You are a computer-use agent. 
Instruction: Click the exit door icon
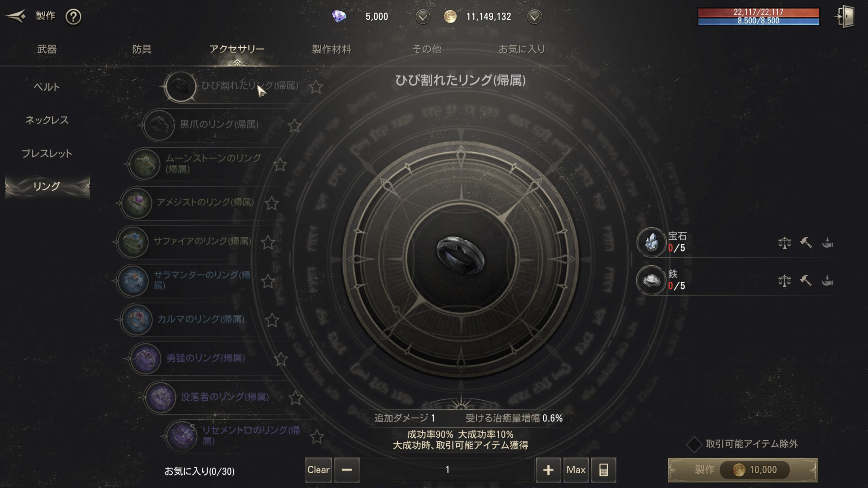click(x=845, y=16)
